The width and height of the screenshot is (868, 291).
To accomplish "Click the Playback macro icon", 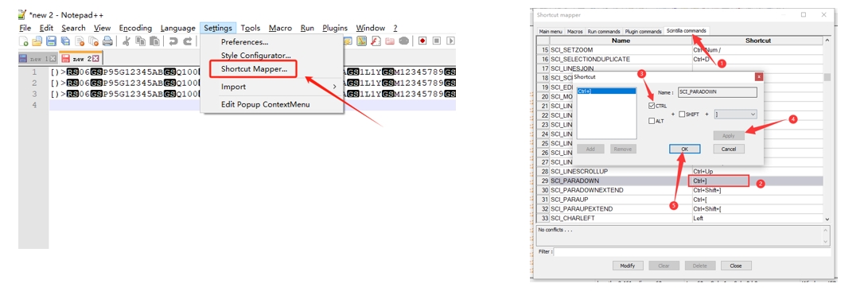I will pos(450,41).
